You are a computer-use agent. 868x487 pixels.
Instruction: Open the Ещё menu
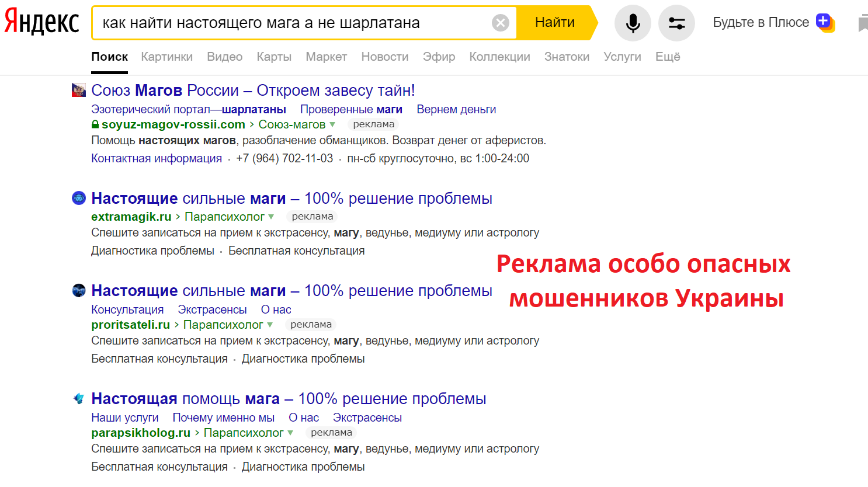[668, 57]
